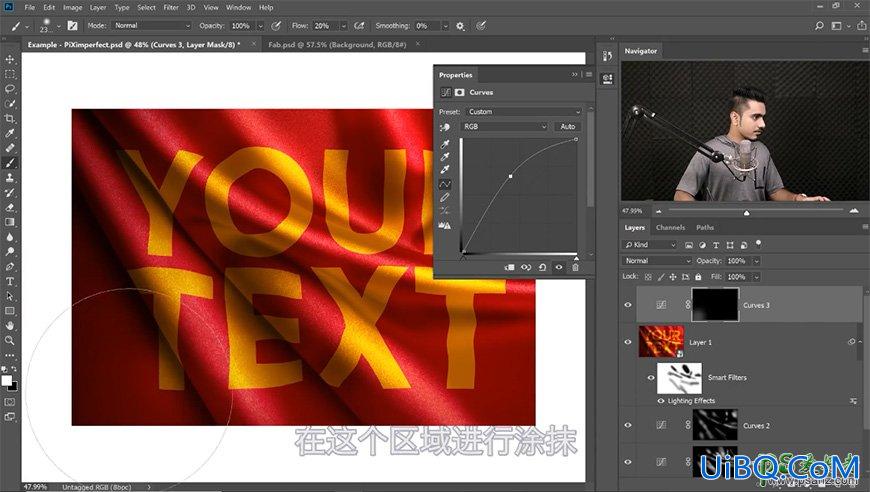870x492 pixels.
Task: Select the Lasso tool
Action: coord(9,89)
